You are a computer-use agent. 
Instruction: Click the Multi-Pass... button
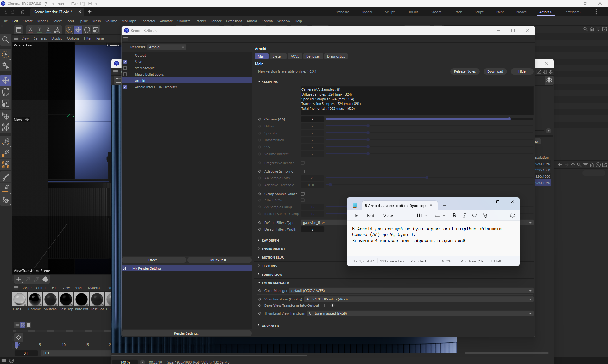pos(219,260)
